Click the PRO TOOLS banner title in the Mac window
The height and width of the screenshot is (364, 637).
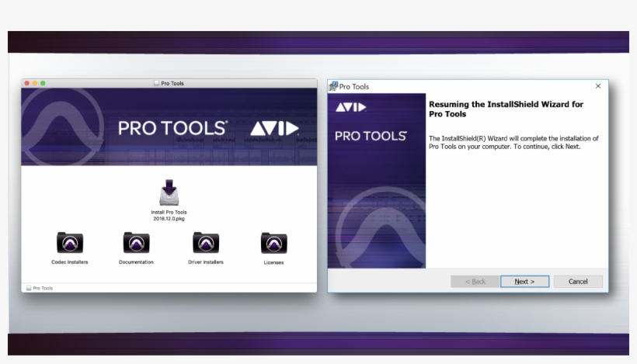172,128
